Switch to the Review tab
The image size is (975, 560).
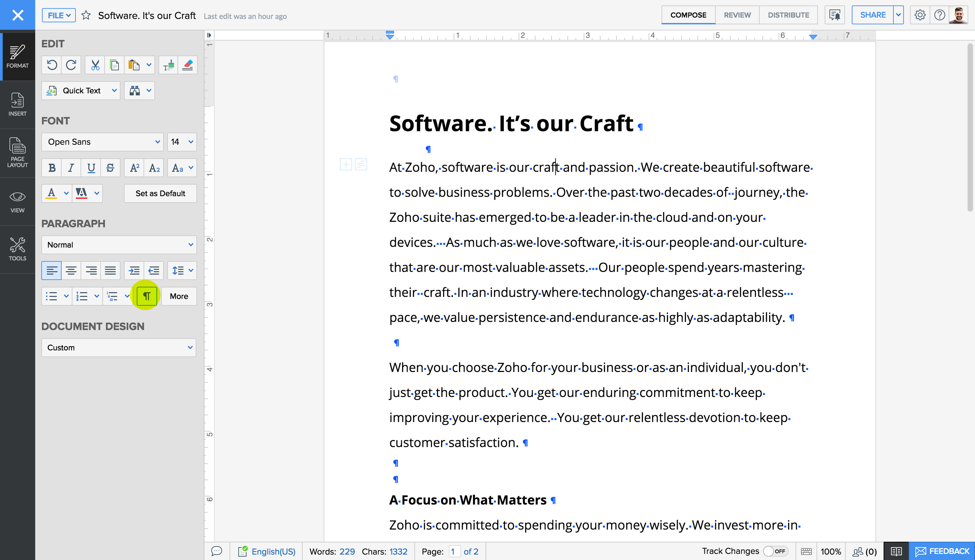[x=737, y=15]
